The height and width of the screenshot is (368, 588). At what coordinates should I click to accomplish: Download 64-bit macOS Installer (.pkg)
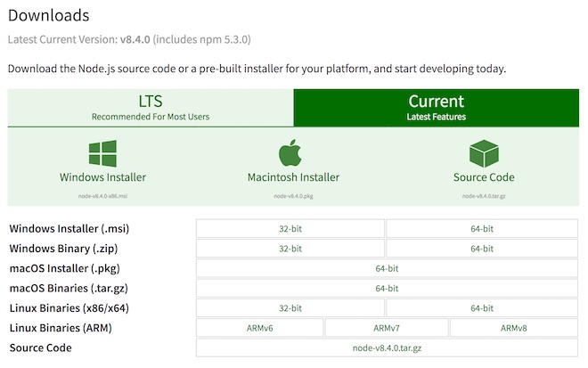point(387,268)
